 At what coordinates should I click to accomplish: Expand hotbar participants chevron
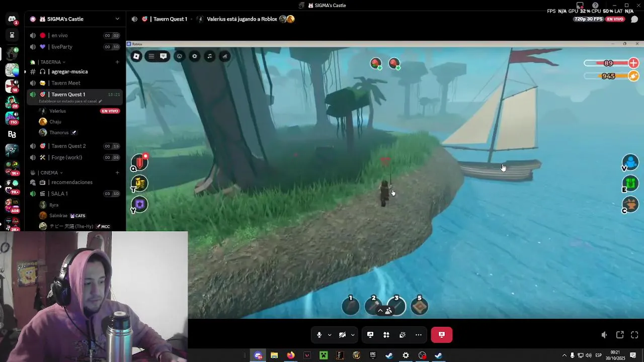point(380,311)
